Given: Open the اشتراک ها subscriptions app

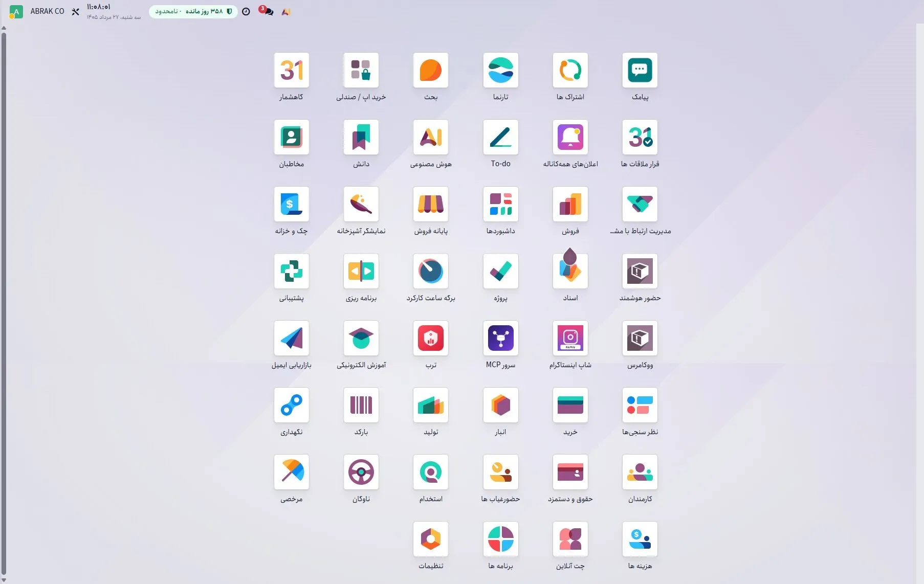Looking at the screenshot, I should point(570,71).
